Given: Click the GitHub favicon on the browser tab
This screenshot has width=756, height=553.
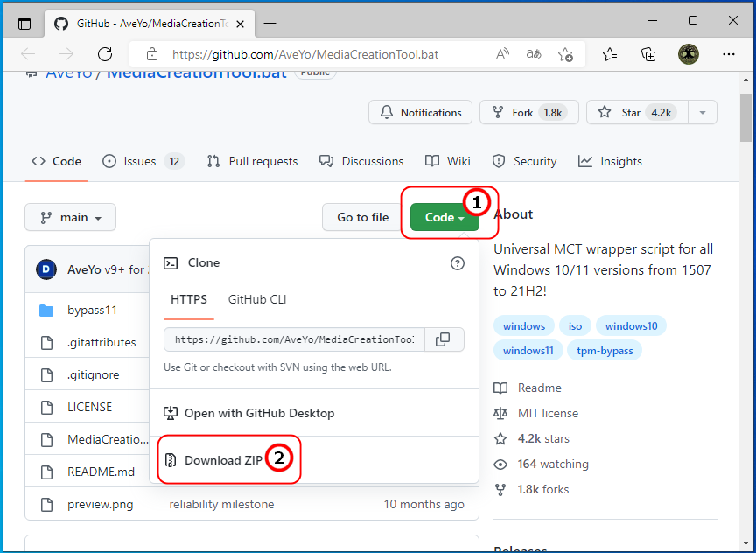Looking at the screenshot, I should pos(61,24).
